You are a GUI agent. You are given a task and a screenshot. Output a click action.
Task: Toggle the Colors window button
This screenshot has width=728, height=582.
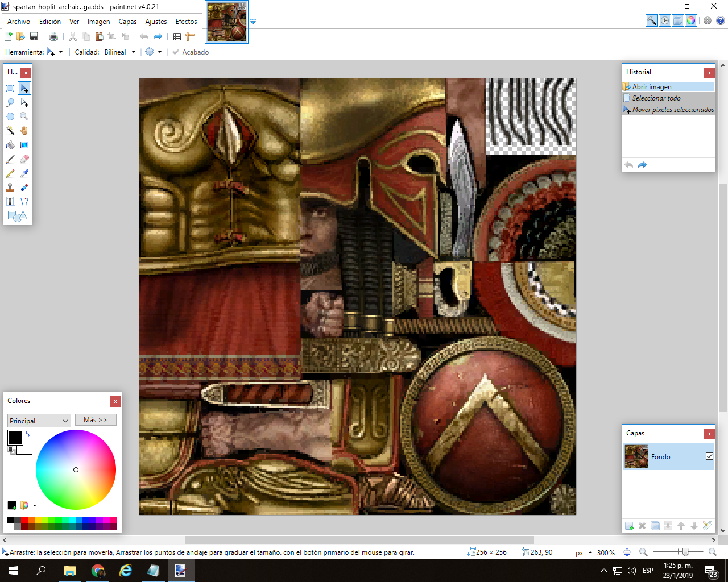coord(690,20)
